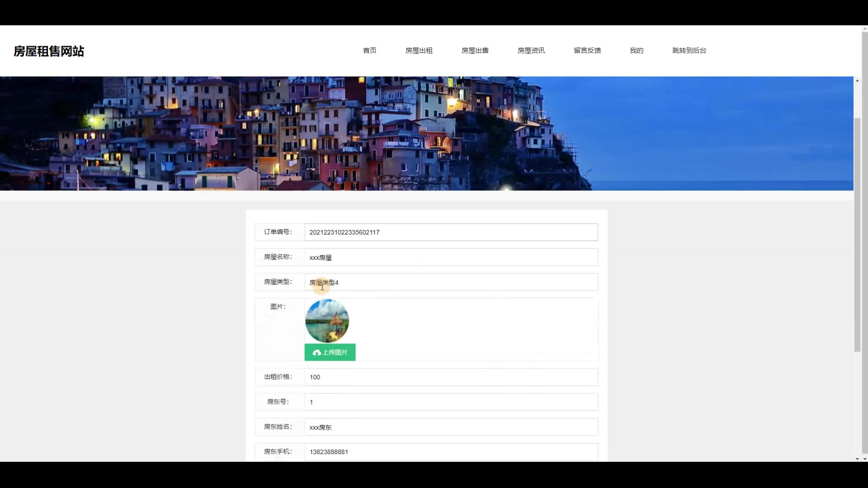
Task: Open the 留言反馈 page
Action: (x=587, y=51)
